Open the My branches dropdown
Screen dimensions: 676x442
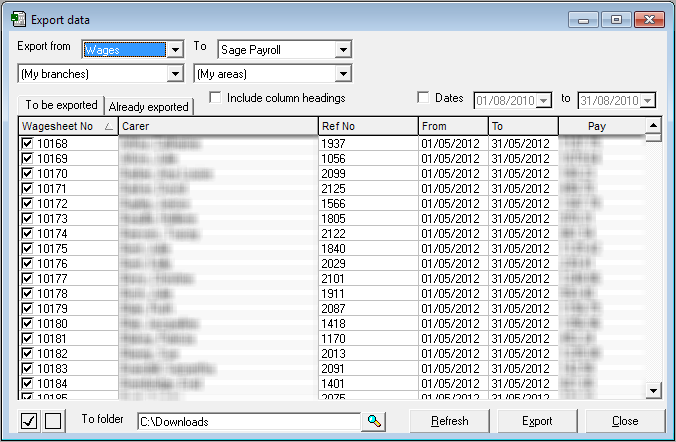click(176, 74)
